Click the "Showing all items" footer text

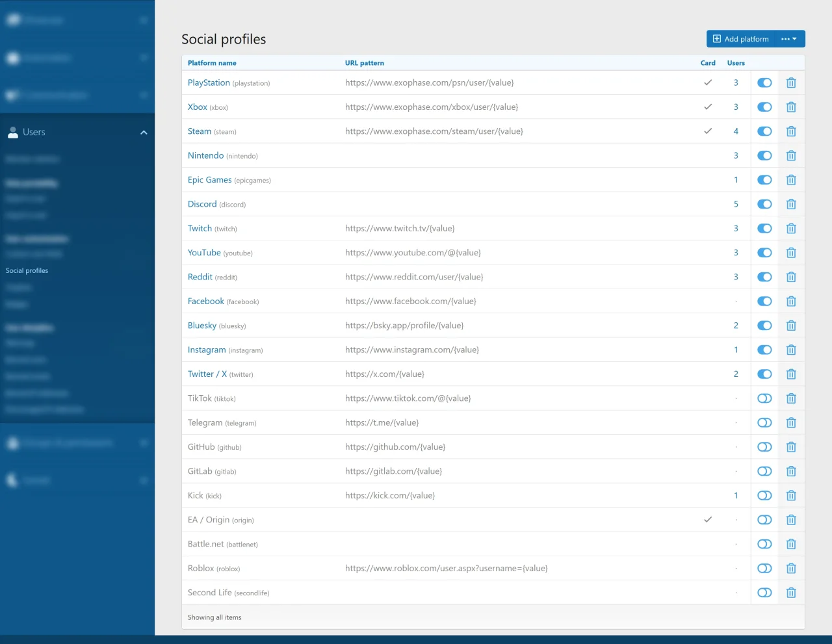pos(214,617)
